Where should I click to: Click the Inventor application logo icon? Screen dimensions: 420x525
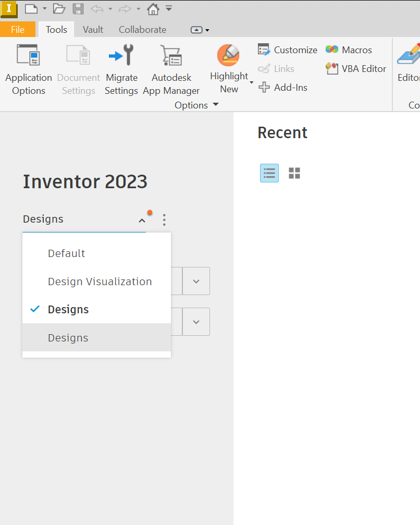point(9,9)
